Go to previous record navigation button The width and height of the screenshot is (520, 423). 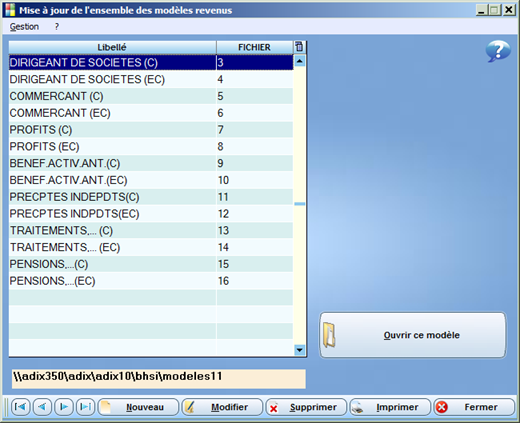[42, 407]
